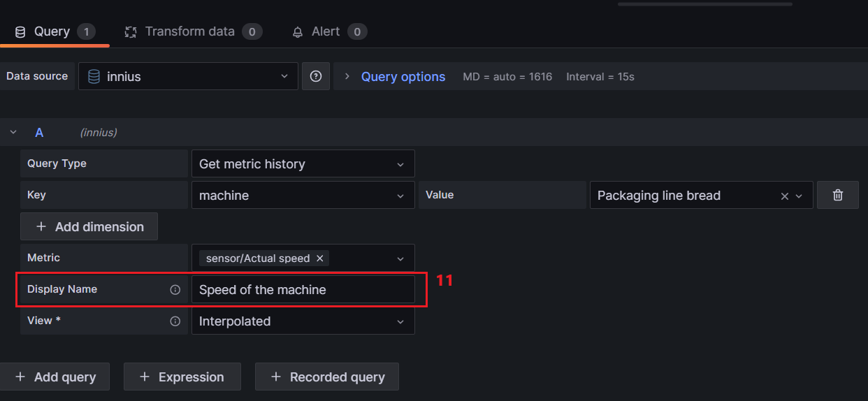Open the Query Type dropdown

click(303, 163)
